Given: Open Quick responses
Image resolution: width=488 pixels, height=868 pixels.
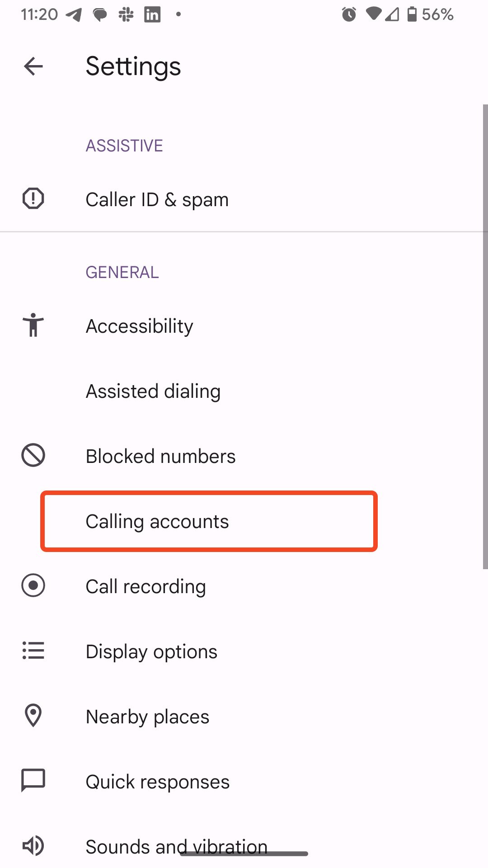Looking at the screenshot, I should (158, 782).
